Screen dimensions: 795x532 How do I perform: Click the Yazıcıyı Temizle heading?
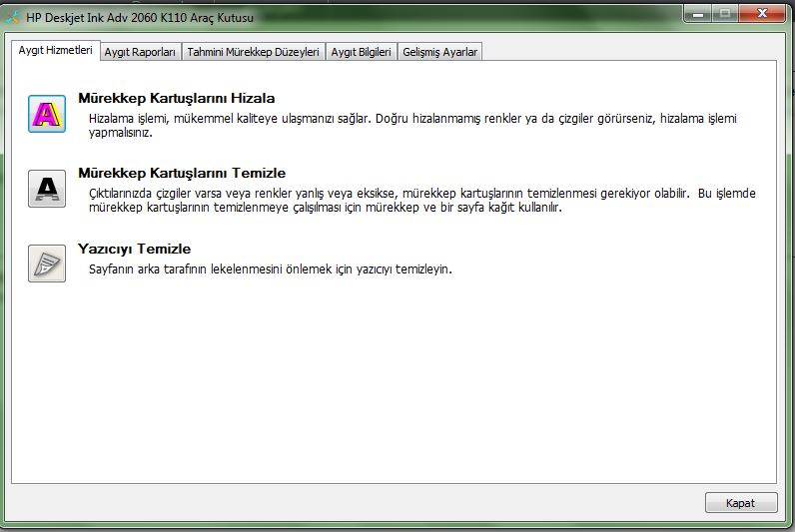(135, 249)
